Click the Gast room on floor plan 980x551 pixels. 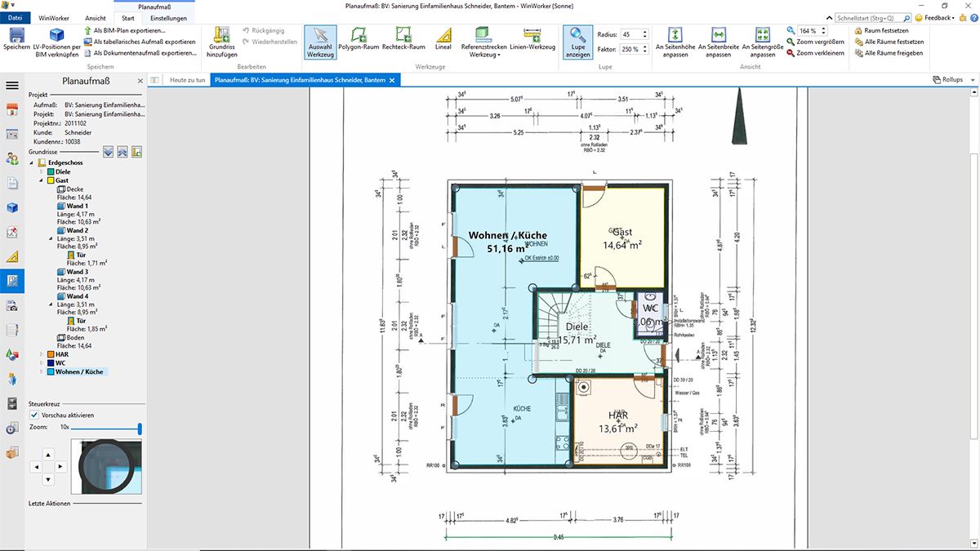tap(622, 238)
